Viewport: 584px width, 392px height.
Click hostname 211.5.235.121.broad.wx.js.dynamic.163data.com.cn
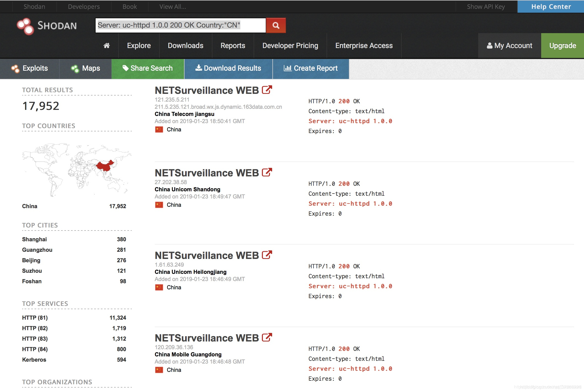point(218,107)
